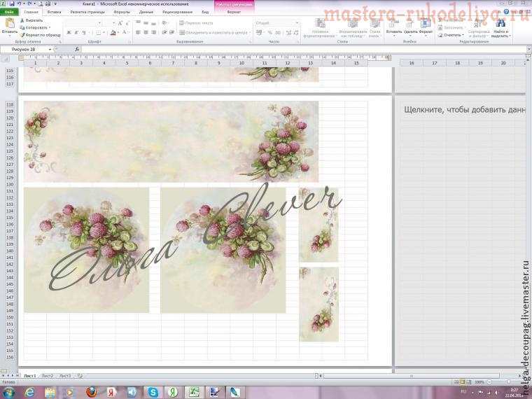The height and width of the screenshot is (399, 532).
Task: Open the Файл (File) tab
Action: [9, 12]
